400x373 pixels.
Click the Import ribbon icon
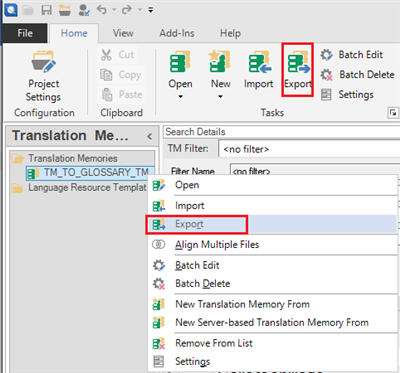click(x=258, y=69)
